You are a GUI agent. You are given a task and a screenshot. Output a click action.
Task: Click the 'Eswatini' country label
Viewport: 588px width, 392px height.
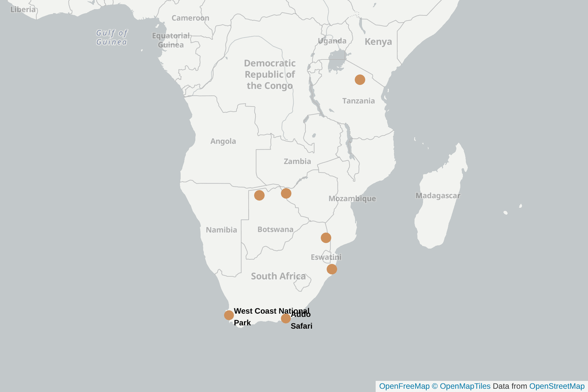pos(326,257)
